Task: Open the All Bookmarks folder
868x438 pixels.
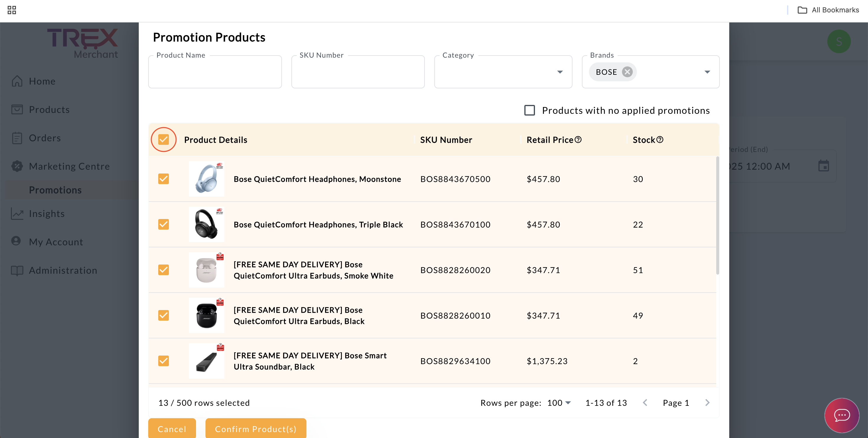Action: pos(828,10)
